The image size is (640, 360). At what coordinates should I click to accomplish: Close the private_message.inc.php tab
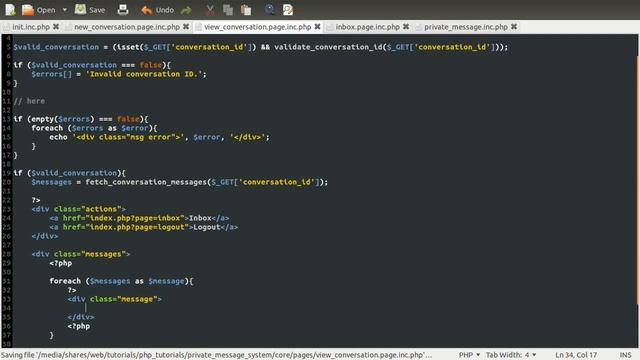click(x=514, y=27)
